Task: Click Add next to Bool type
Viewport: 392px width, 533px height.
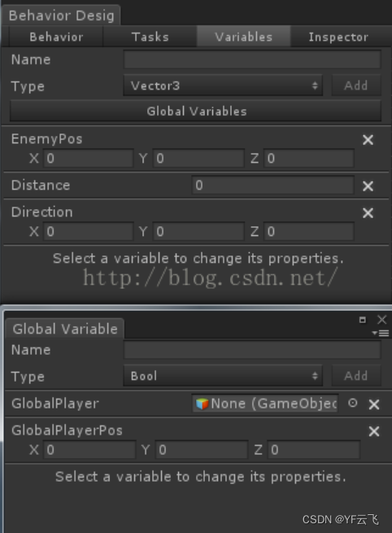Action: 356,376
